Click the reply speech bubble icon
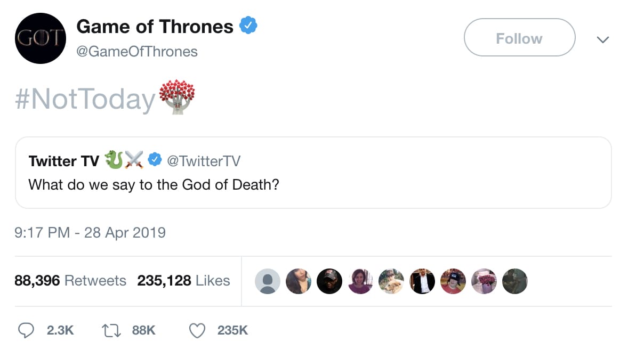644x358 pixels. tap(26, 330)
